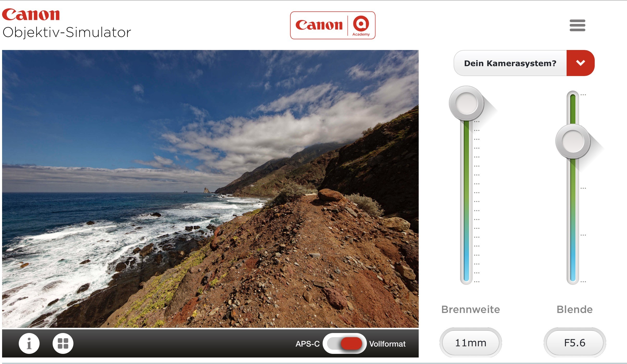The width and height of the screenshot is (627, 364).
Task: Click the Blende label
Action: [575, 309]
